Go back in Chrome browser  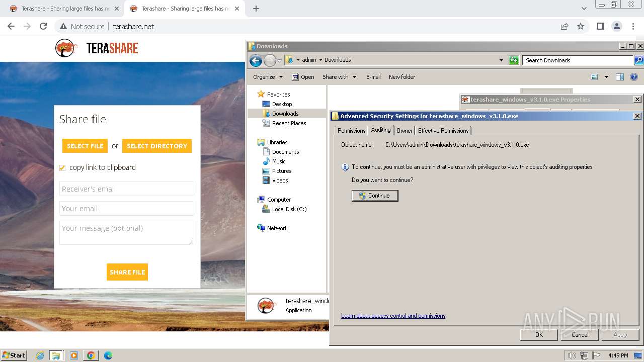tap(11, 26)
